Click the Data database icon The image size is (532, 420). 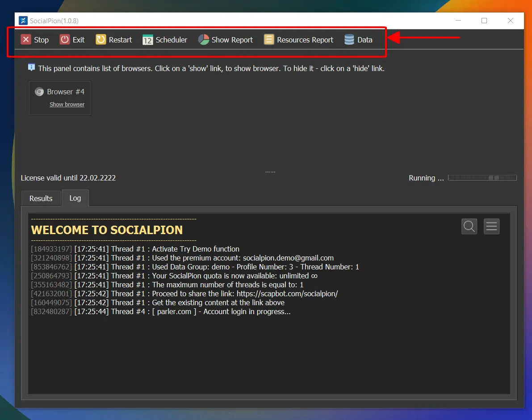tap(349, 40)
